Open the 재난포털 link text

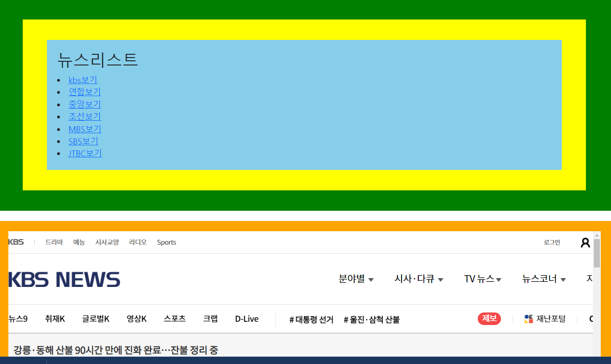[x=551, y=318]
